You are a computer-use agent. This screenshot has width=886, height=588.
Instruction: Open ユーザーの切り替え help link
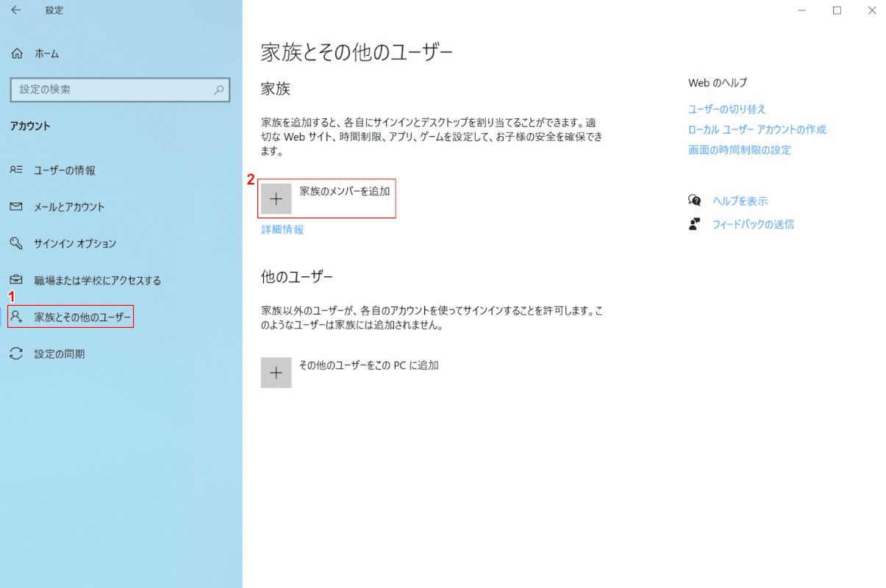point(727,109)
